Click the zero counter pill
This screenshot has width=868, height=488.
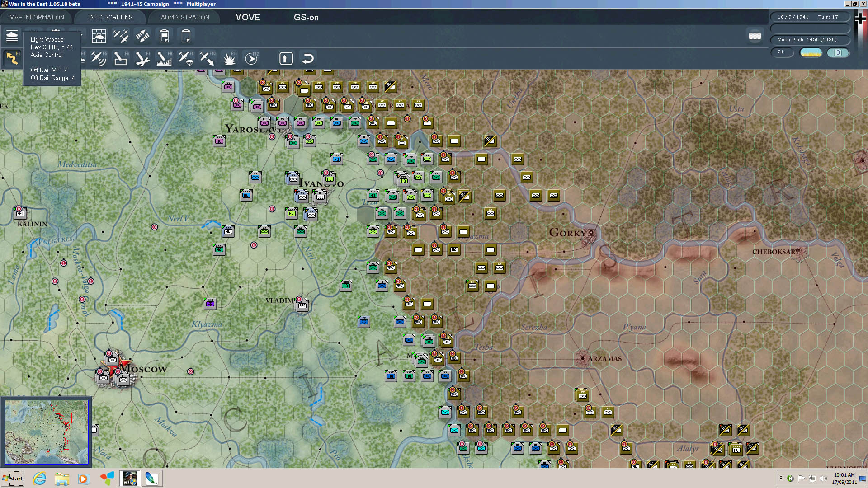[x=838, y=52]
